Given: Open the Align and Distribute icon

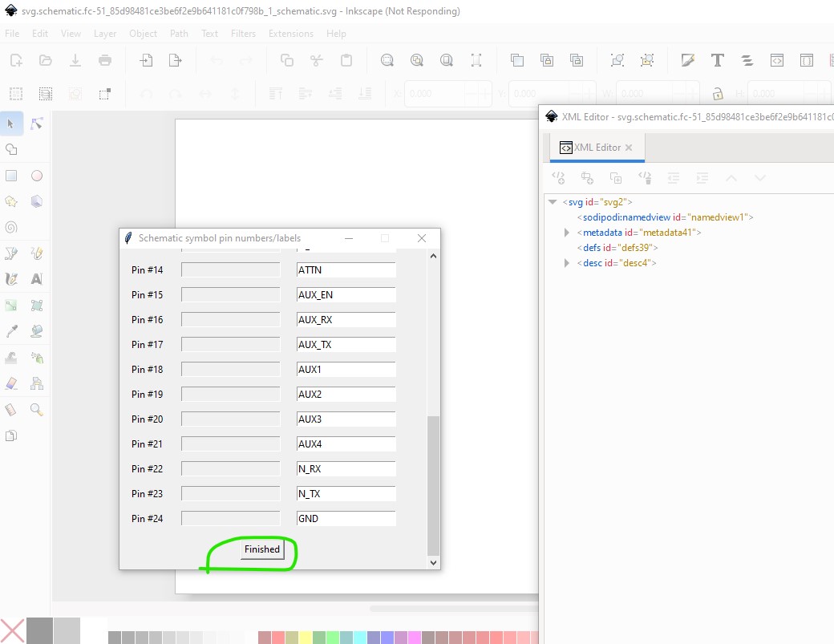Looking at the screenshot, I should coord(747,60).
